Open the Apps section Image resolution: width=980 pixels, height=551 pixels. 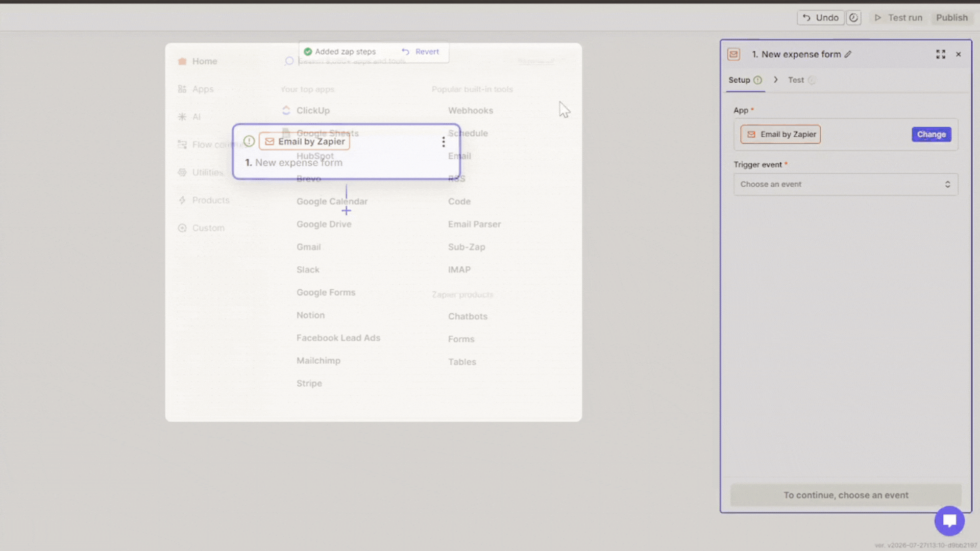point(195,89)
